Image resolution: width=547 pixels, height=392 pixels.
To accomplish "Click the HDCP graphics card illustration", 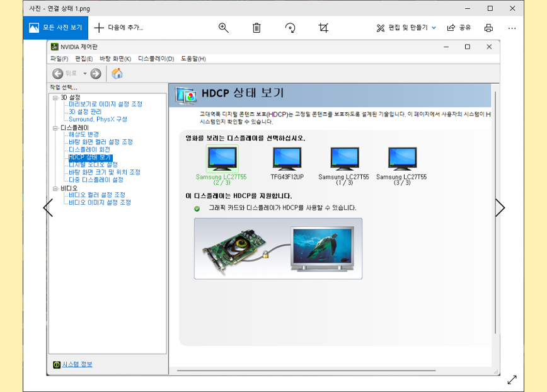I will tap(278, 249).
